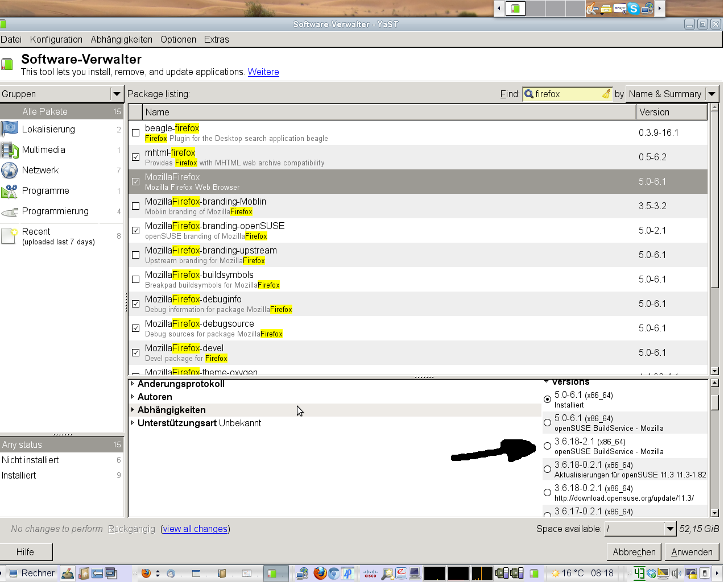Click the Hilfe button
Image resolution: width=728 pixels, height=582 pixels.
(26, 552)
